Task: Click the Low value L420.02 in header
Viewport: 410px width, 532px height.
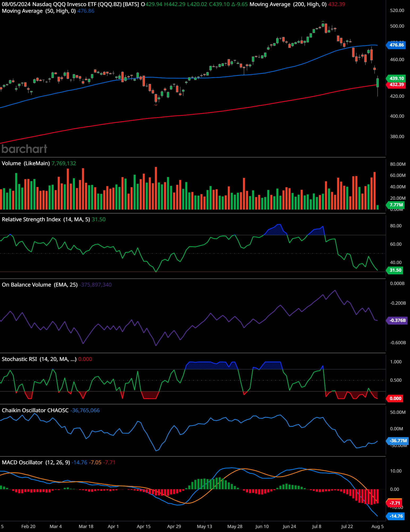Action: coord(197,4)
